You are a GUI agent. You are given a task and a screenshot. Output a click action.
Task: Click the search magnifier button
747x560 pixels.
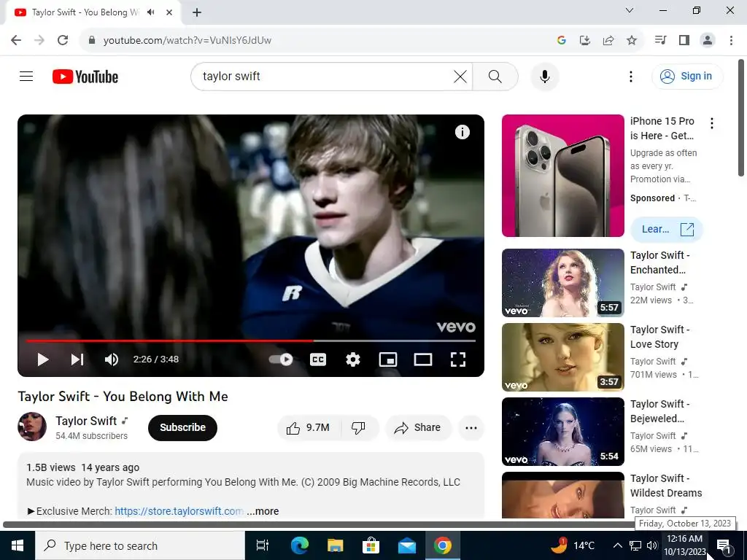[495, 76]
